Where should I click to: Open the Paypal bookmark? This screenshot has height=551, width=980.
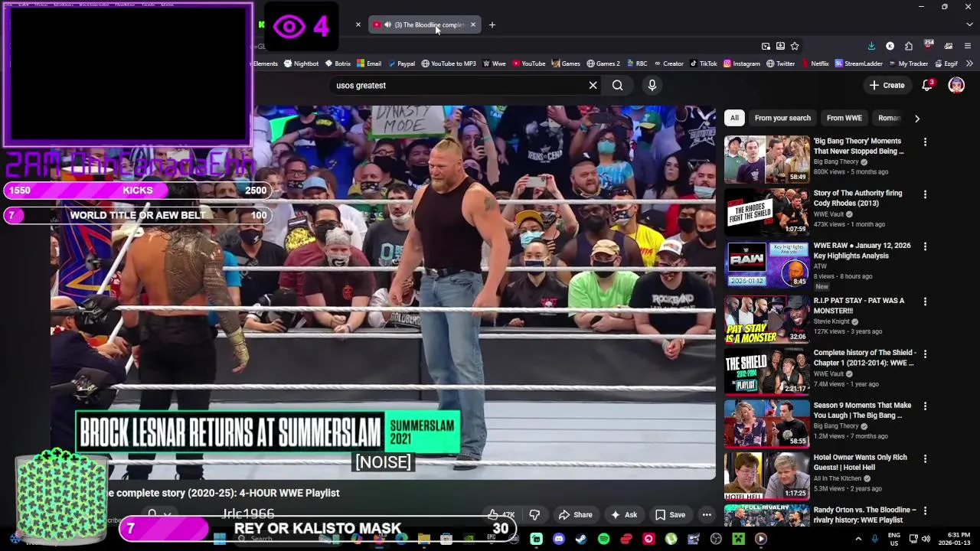point(401,64)
